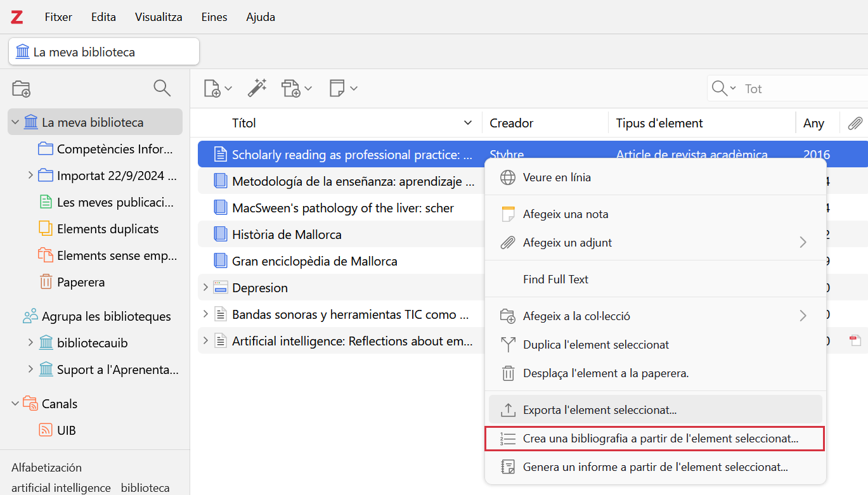This screenshot has height=495, width=868.
Task: Open the new note dropdown
Action: (344, 89)
